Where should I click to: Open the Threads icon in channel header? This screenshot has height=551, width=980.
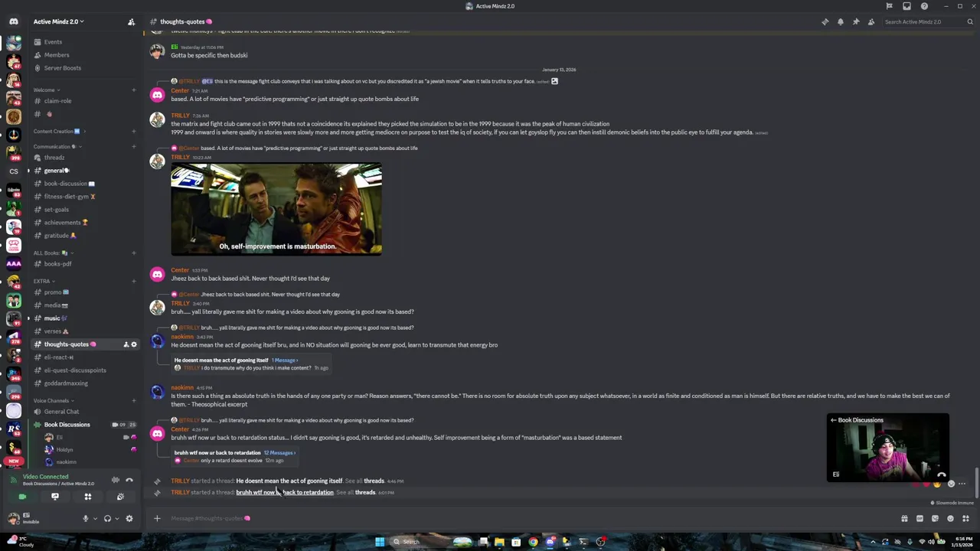(x=825, y=21)
